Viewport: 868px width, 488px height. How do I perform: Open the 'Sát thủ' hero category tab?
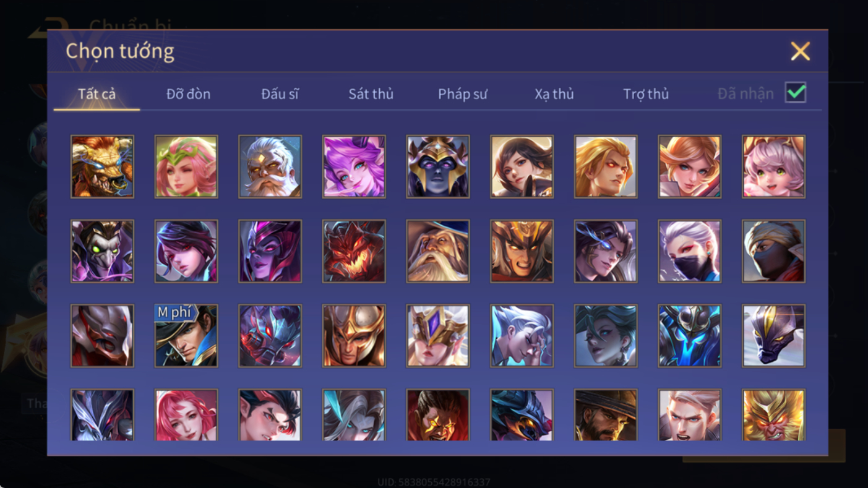pyautogui.click(x=371, y=94)
